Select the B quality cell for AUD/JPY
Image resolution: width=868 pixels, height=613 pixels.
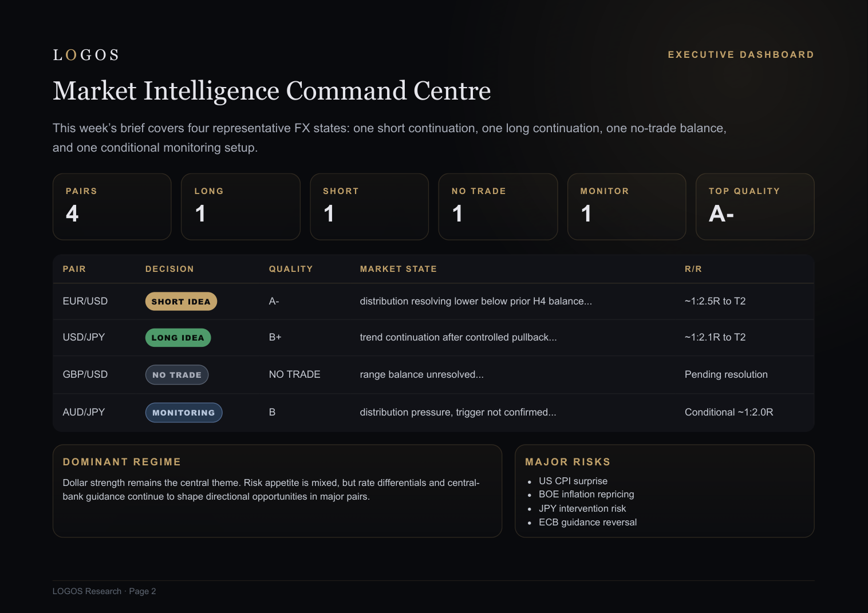pos(273,412)
